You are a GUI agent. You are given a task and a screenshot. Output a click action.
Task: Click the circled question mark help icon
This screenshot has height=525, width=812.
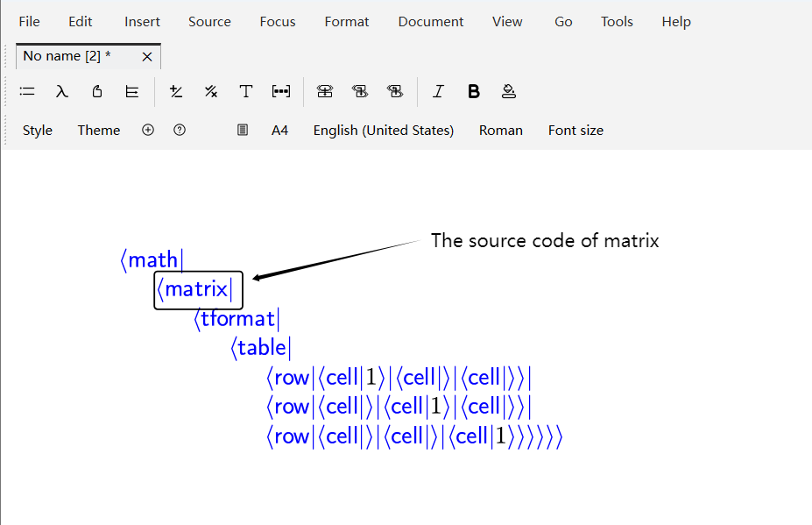click(180, 130)
